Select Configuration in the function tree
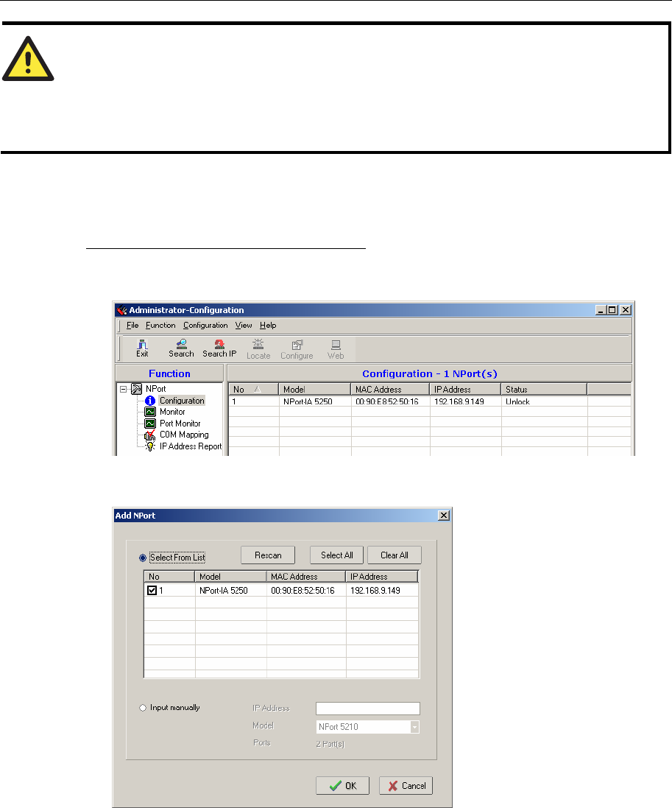 (182, 401)
